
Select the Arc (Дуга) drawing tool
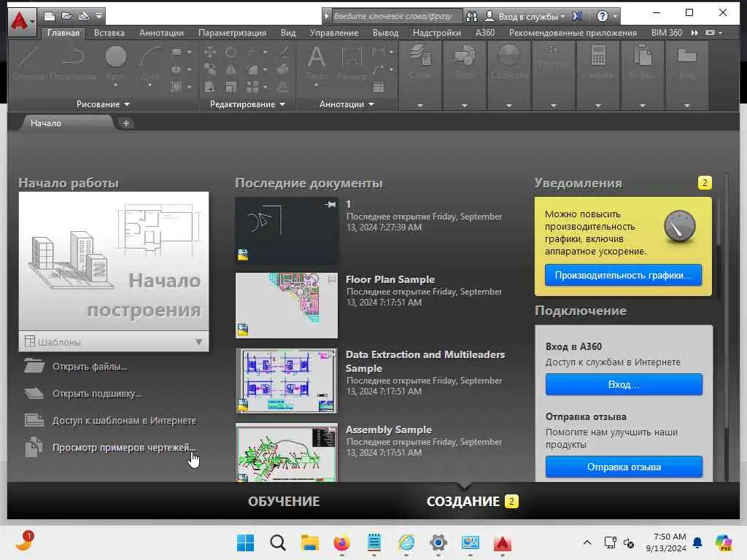tap(150, 62)
